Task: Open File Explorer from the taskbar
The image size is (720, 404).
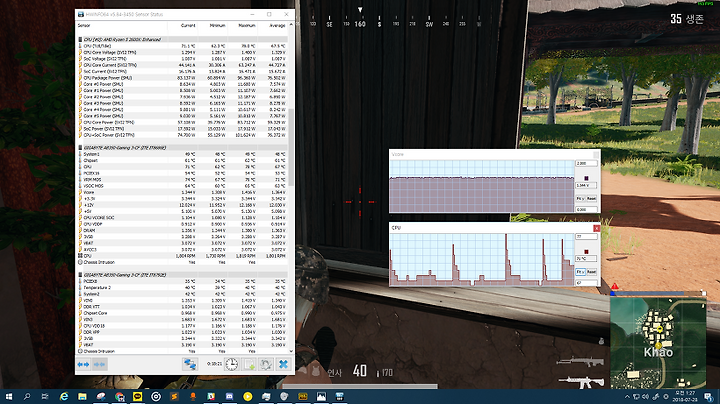Action: [x=82, y=397]
